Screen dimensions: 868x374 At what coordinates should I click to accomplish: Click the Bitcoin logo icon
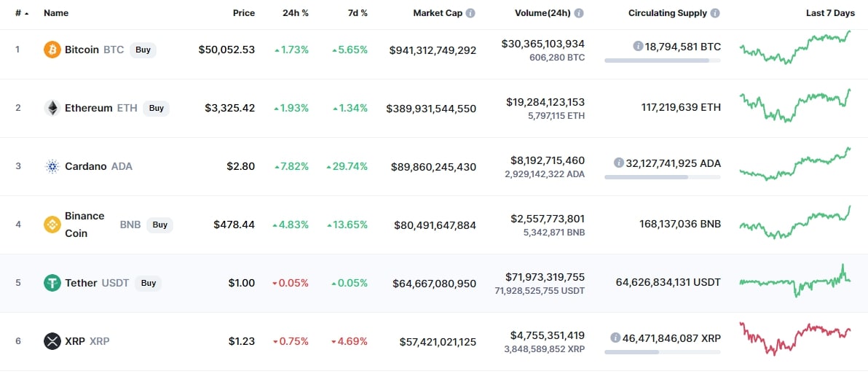pos(52,50)
